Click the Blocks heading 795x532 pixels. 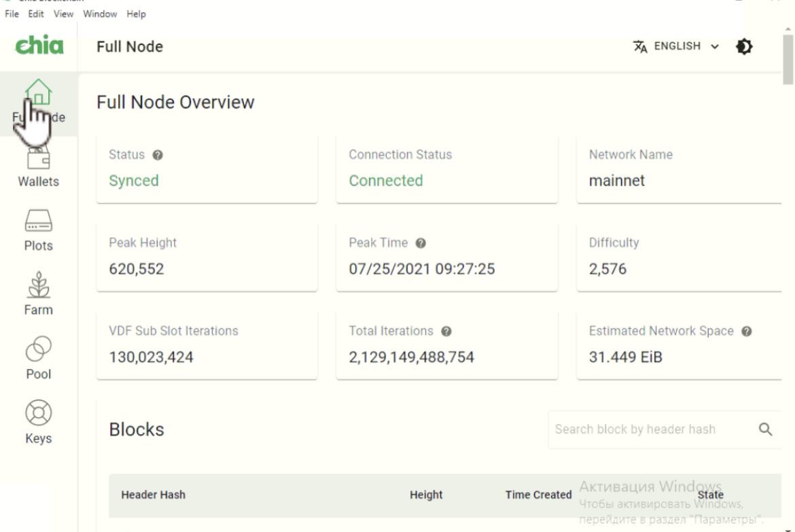pos(137,430)
